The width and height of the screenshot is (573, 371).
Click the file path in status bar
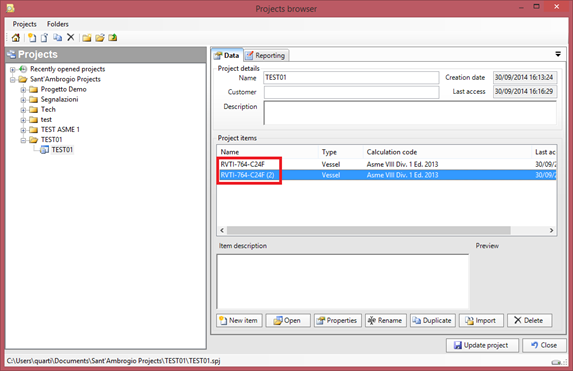pyautogui.click(x=114, y=361)
